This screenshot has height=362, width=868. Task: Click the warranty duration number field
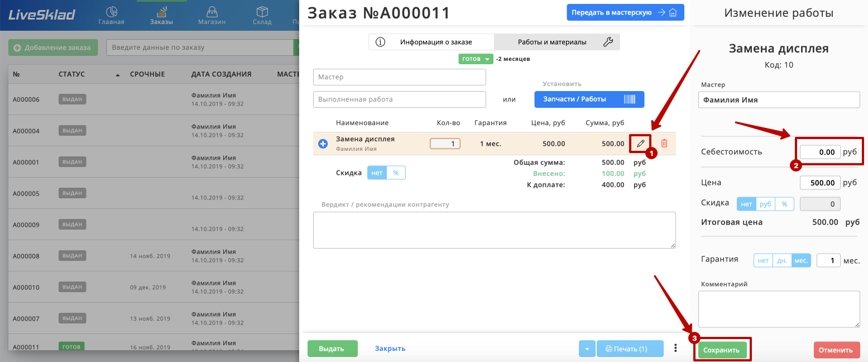(x=828, y=260)
